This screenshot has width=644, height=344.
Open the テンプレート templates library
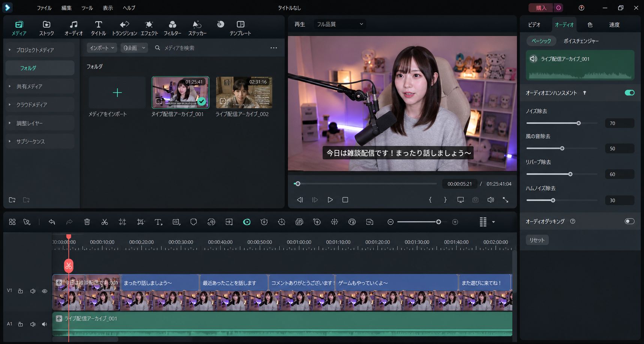[240, 28]
